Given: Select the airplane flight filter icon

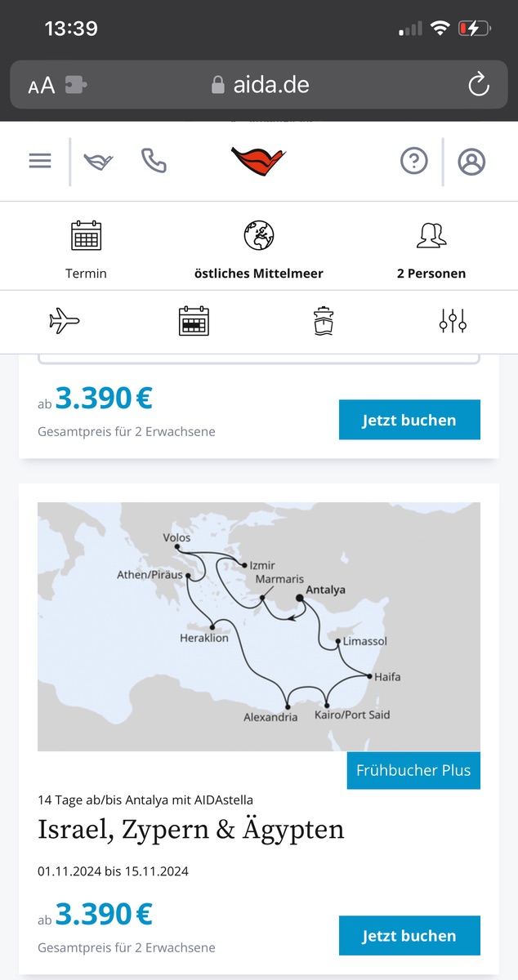Looking at the screenshot, I should click(x=65, y=322).
